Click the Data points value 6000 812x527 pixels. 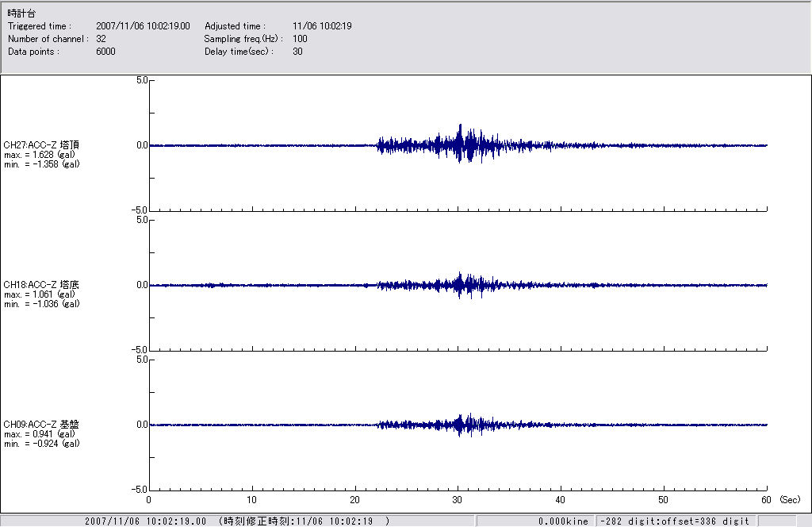[105, 52]
